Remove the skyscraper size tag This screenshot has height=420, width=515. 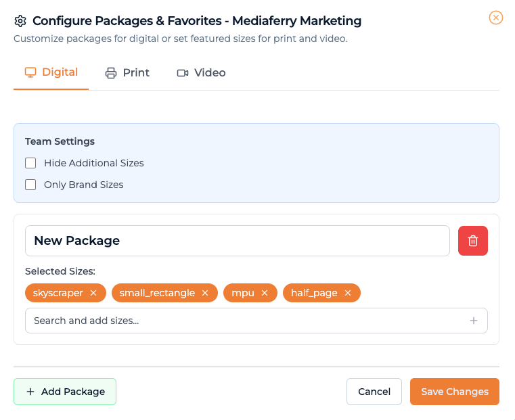coord(93,293)
